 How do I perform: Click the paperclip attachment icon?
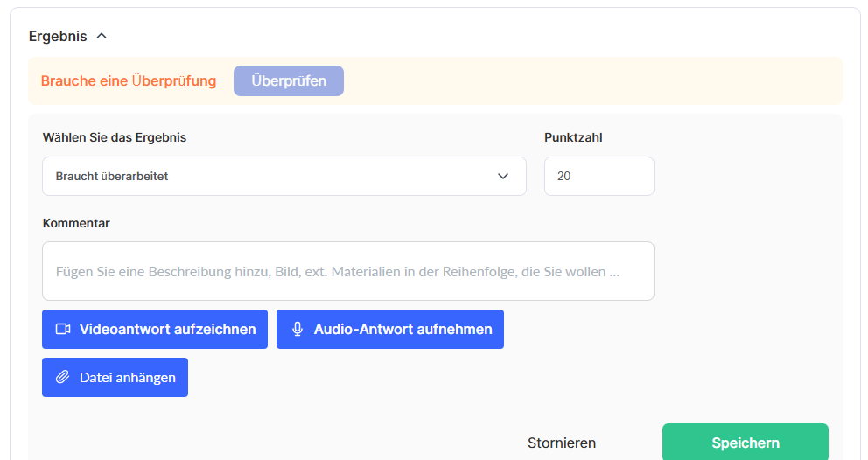click(63, 378)
